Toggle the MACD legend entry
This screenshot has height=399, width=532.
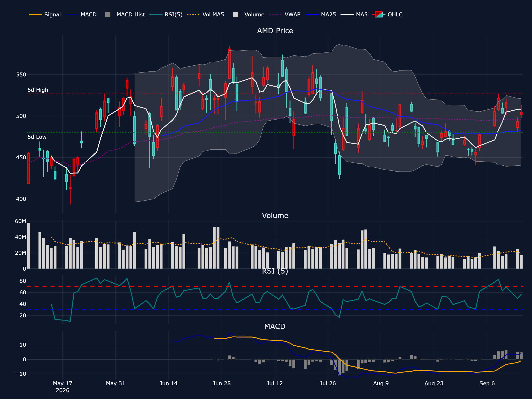coord(81,14)
